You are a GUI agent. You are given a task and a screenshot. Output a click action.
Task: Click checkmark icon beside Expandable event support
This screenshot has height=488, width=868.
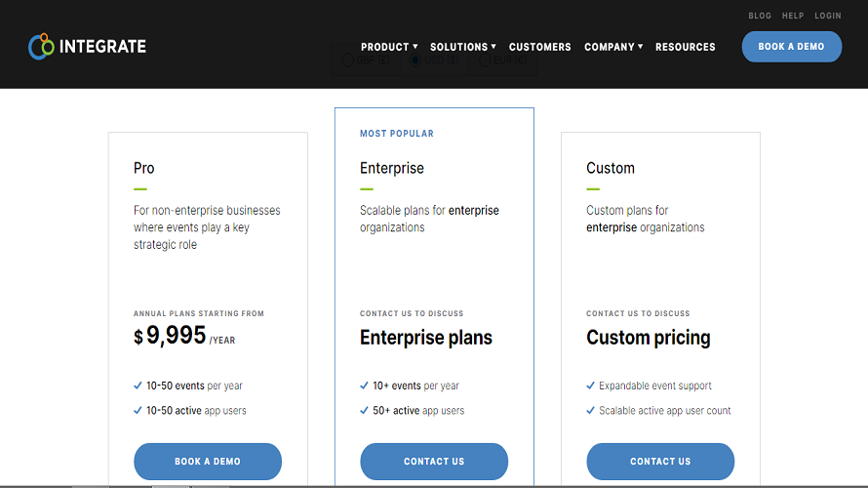point(591,386)
